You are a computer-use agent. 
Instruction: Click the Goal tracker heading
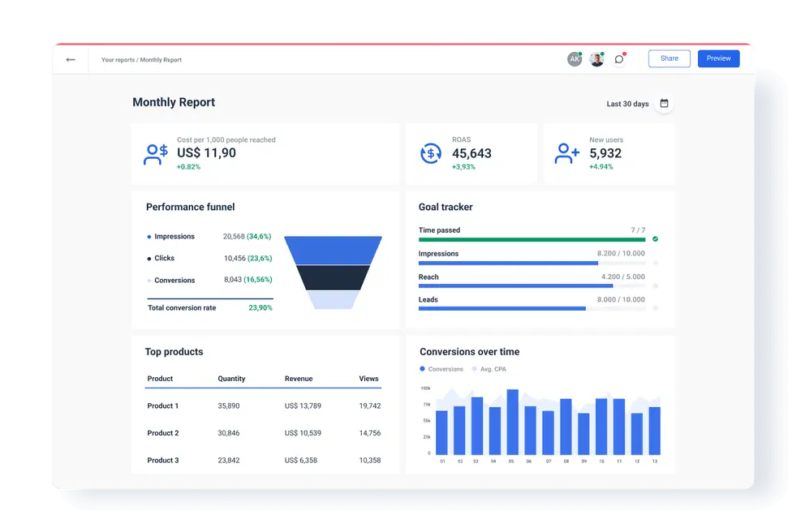446,207
